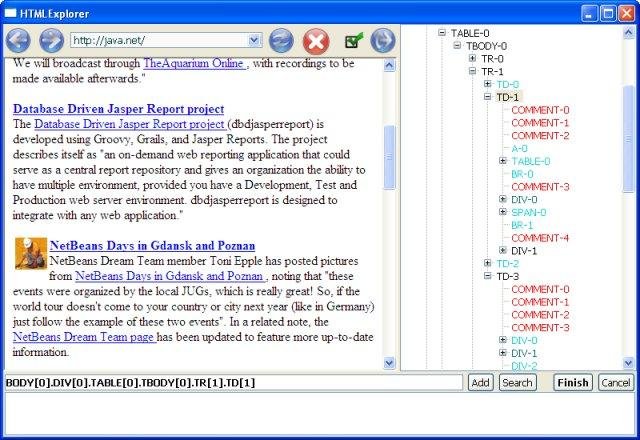Click the browser pane vertical scrollbar thumb

point(389,157)
